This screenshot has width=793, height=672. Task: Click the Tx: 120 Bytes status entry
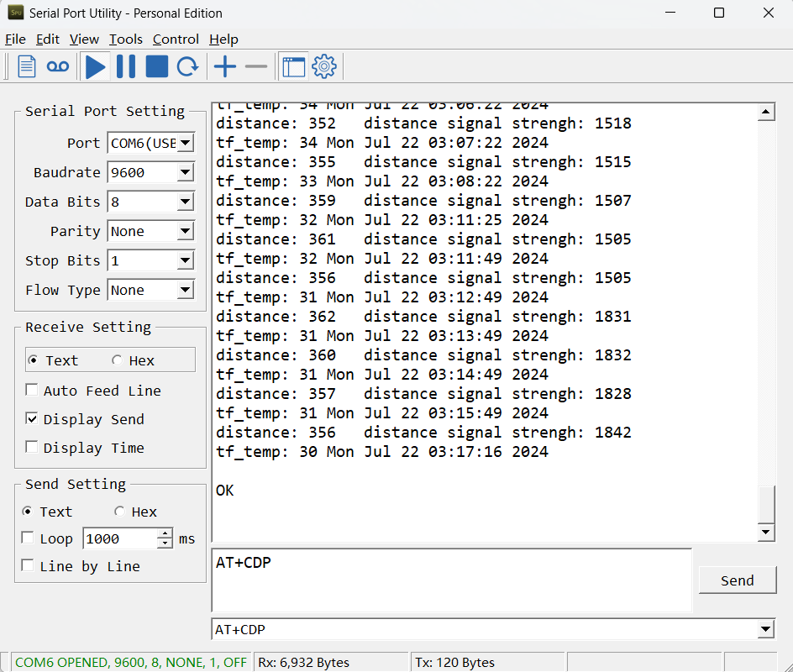(454, 663)
